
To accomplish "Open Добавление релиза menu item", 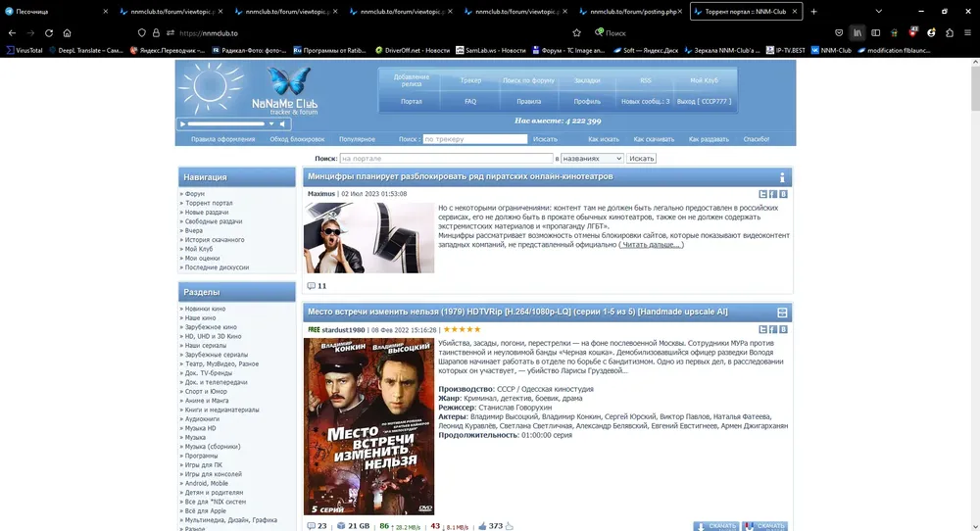I will [412, 80].
